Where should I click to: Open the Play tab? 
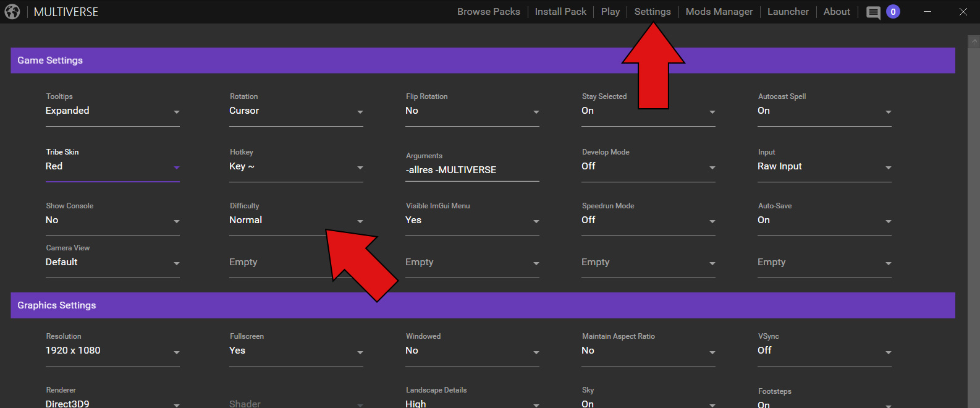pyautogui.click(x=610, y=12)
